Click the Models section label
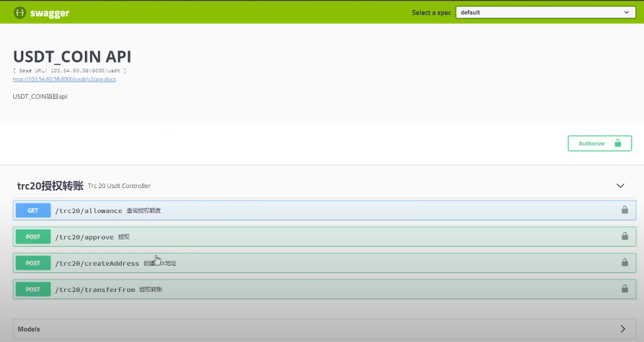This screenshot has width=644, height=342. pyautogui.click(x=29, y=329)
